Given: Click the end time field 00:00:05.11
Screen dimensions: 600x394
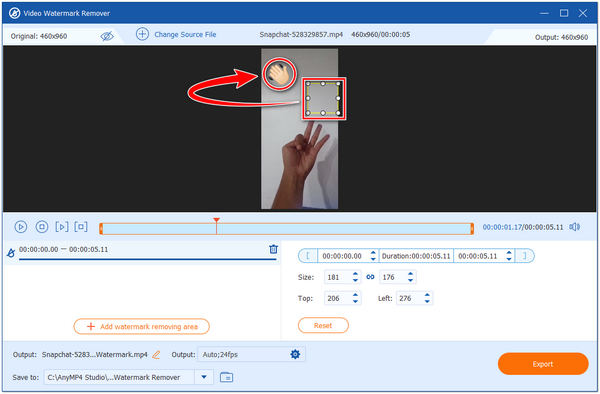Looking at the screenshot, I should pos(478,256).
